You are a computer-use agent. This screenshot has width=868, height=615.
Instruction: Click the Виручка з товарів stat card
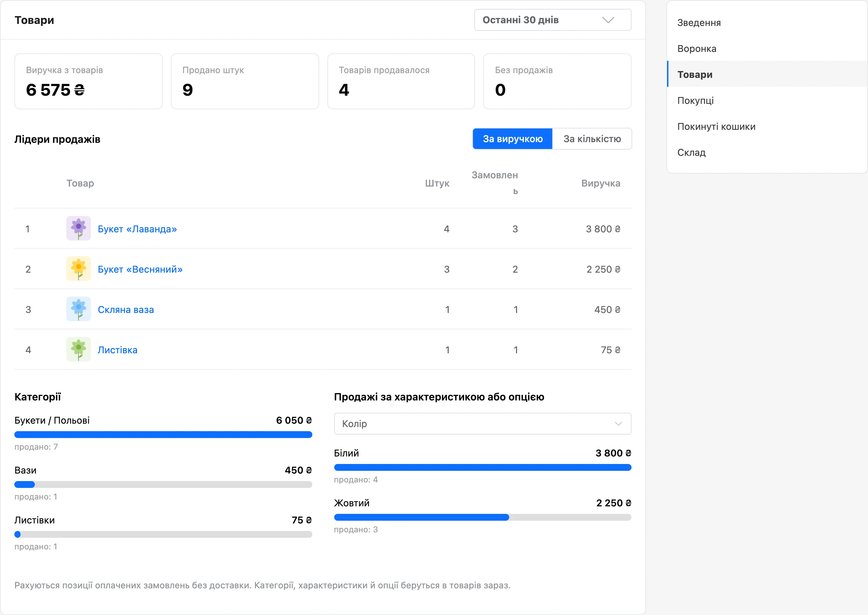coord(89,81)
